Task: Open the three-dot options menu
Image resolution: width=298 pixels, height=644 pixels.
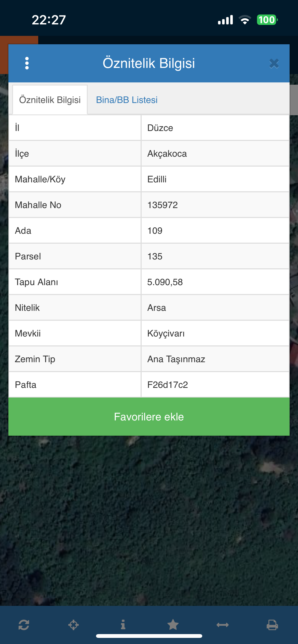Action: click(x=27, y=63)
